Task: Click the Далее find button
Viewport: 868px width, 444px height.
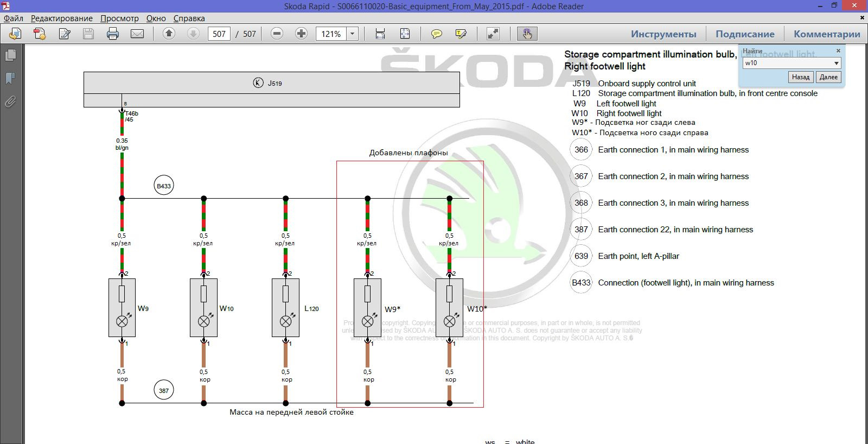Action: click(x=828, y=77)
